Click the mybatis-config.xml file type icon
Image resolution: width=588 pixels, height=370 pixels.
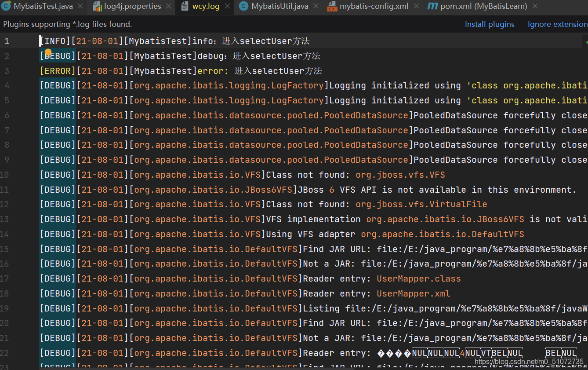point(333,7)
